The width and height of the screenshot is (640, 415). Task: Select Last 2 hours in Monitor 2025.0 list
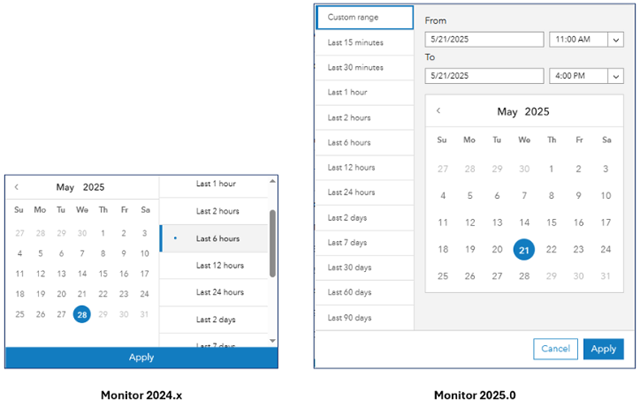coord(365,118)
